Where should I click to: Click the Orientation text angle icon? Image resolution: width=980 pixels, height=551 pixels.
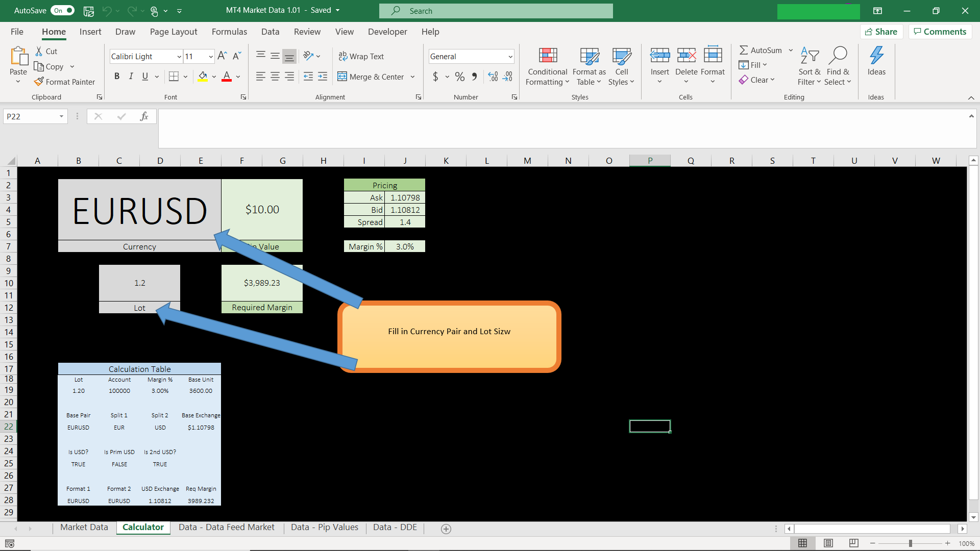(308, 56)
